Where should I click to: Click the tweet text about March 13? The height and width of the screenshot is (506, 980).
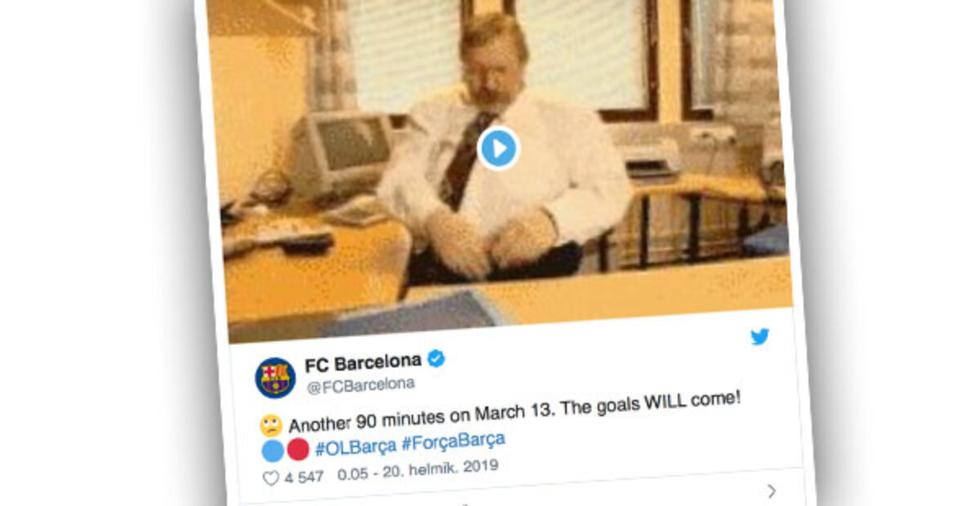514,411
